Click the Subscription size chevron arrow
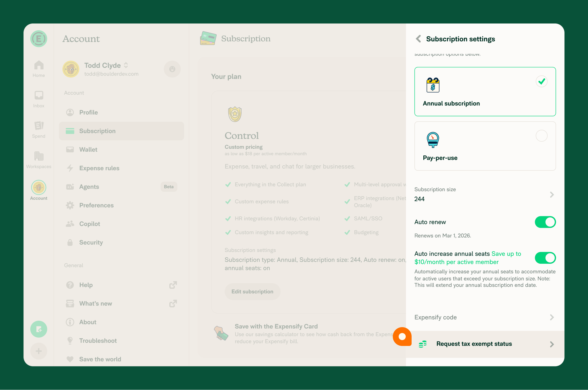This screenshot has width=588, height=390. tap(552, 195)
